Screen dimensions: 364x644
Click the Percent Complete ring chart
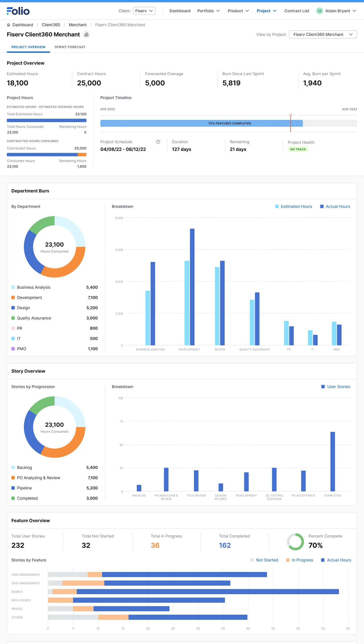295,542
